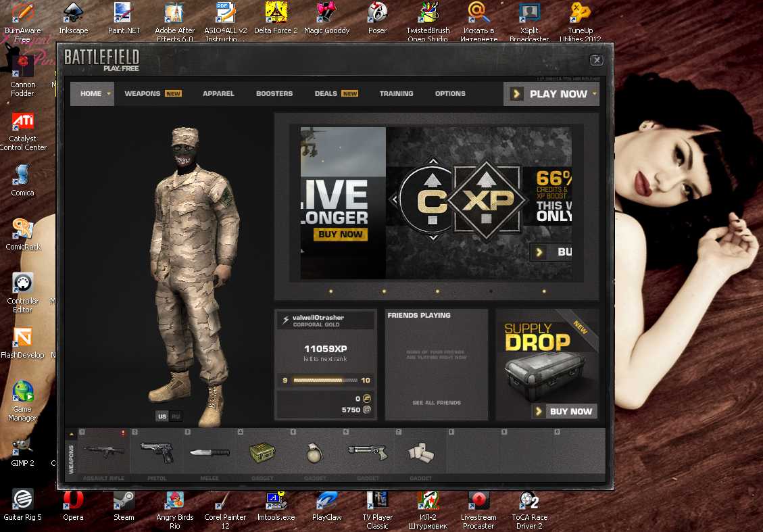The image size is (763, 532).
Task: Open the Inkscape desktop icon
Action: tap(74, 18)
